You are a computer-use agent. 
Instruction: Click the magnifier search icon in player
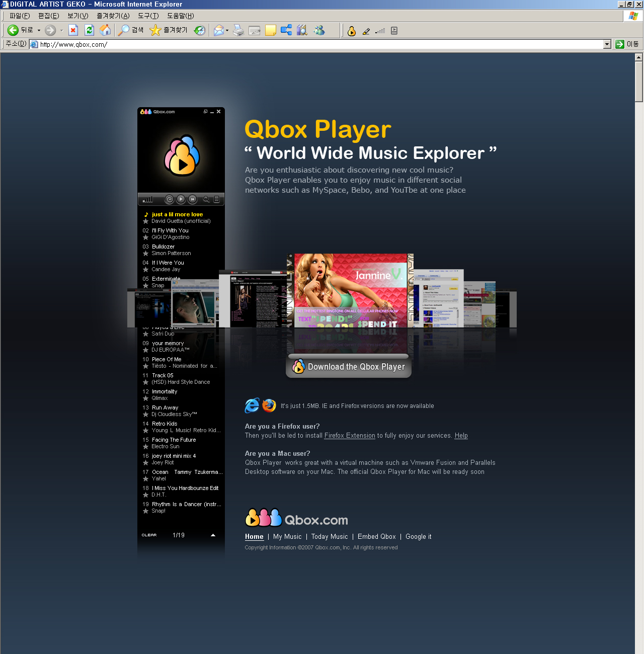coord(206,199)
